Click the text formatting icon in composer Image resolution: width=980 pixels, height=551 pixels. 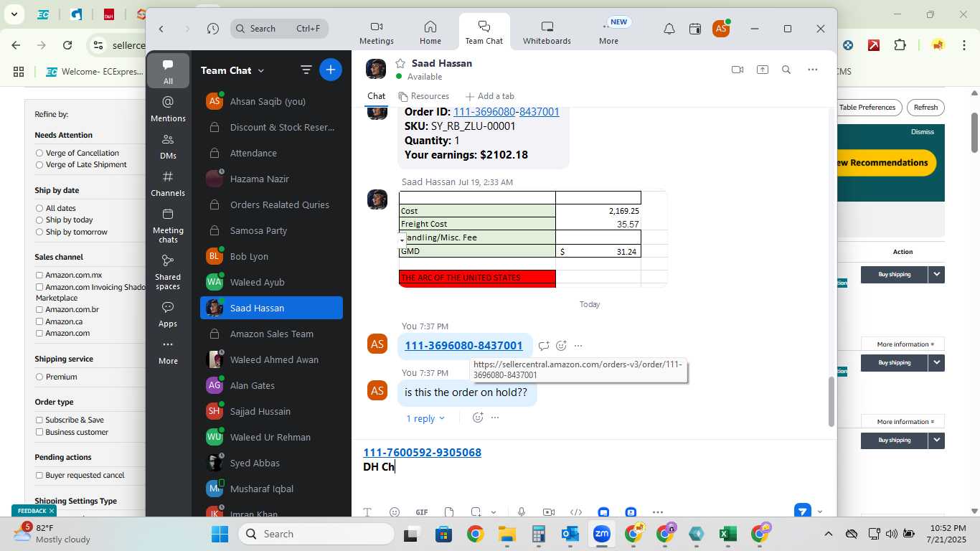[367, 512]
